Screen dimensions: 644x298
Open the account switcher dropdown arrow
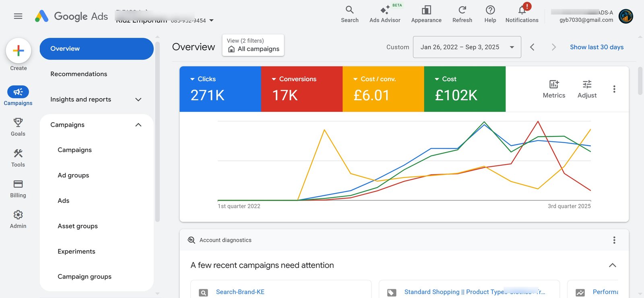pyautogui.click(x=212, y=21)
